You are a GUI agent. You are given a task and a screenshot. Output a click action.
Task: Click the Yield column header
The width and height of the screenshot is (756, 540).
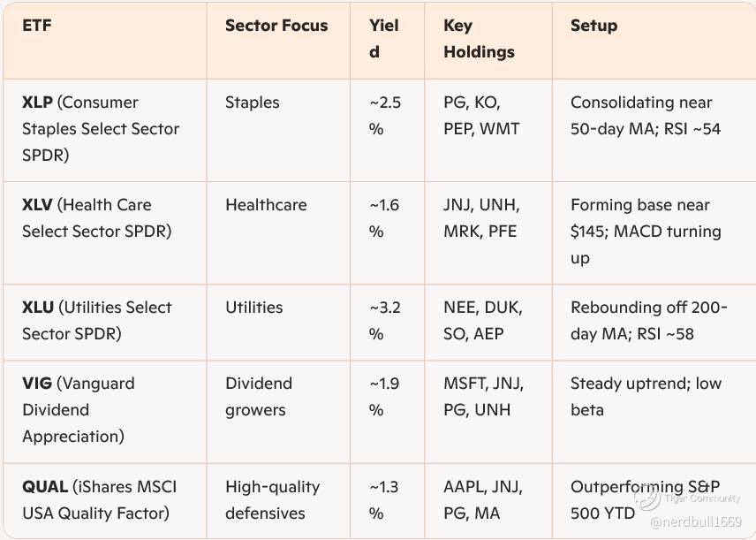[384, 39]
